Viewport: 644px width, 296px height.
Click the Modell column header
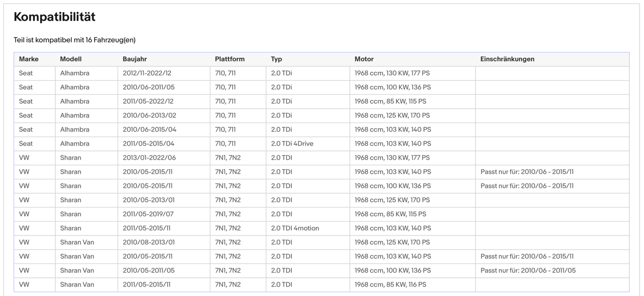click(x=71, y=59)
